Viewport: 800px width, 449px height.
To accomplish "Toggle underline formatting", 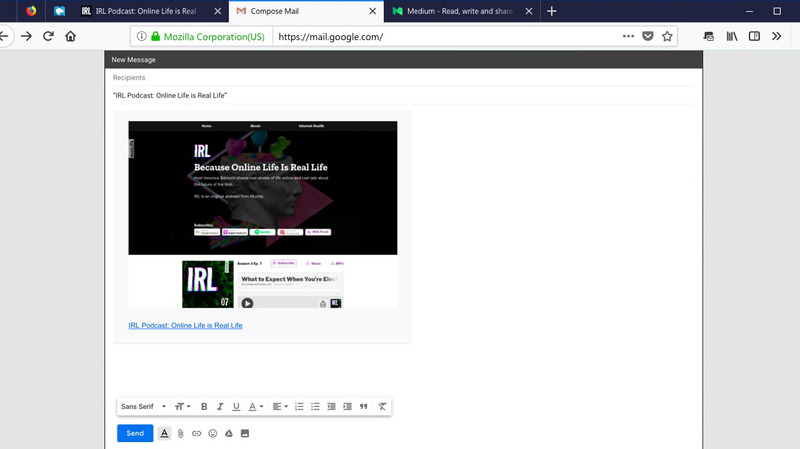I will (236, 406).
